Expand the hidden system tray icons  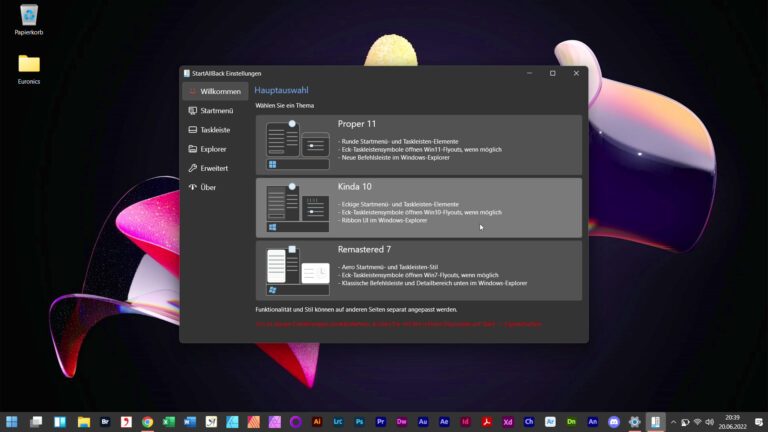(673, 422)
